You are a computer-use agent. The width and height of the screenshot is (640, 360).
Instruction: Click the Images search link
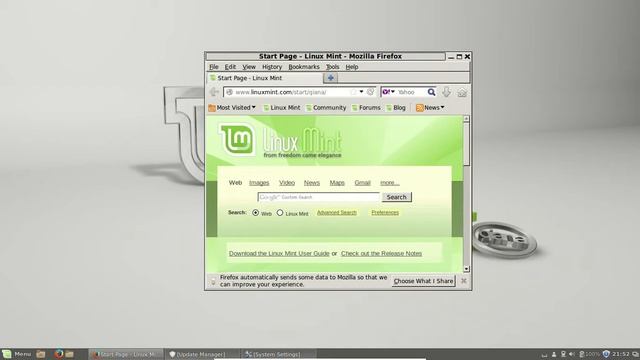pyautogui.click(x=259, y=183)
